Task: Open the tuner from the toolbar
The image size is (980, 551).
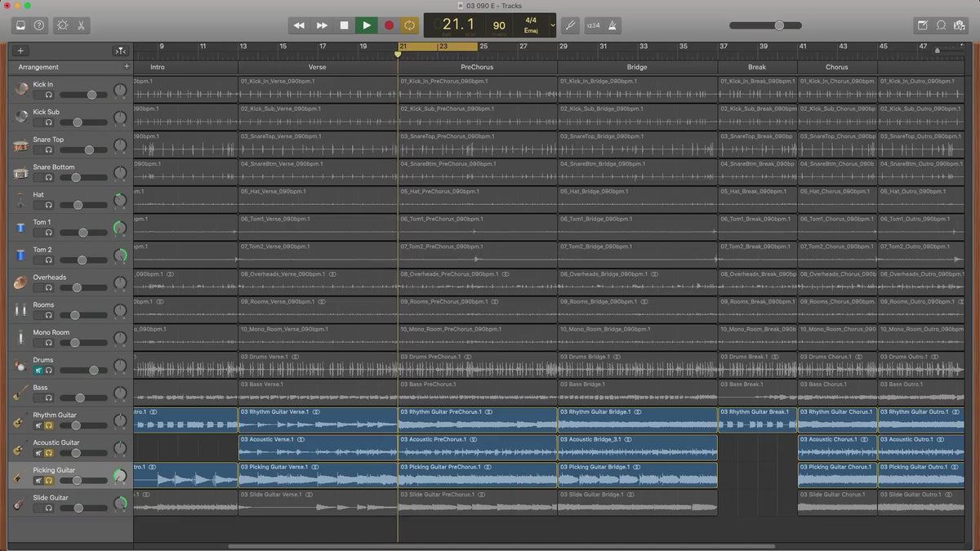Action: [570, 25]
